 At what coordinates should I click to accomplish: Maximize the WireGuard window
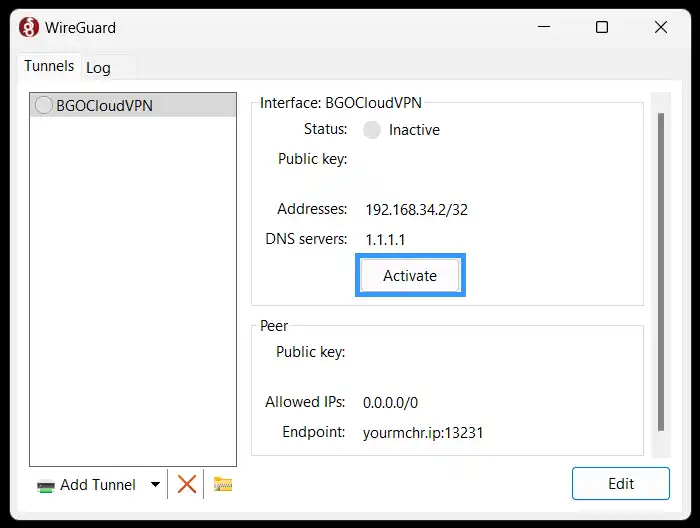[x=602, y=27]
